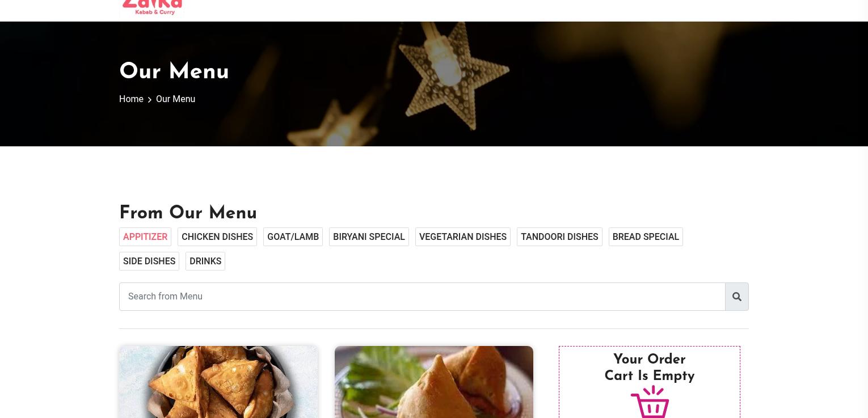Open the first samosa dish photo
This screenshot has height=418, width=868.
(x=218, y=382)
